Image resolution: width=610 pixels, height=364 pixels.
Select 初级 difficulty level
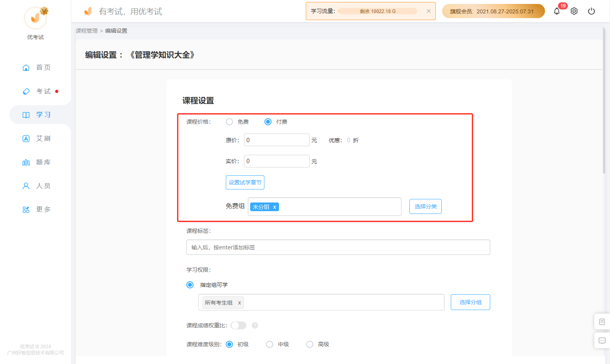229,344
